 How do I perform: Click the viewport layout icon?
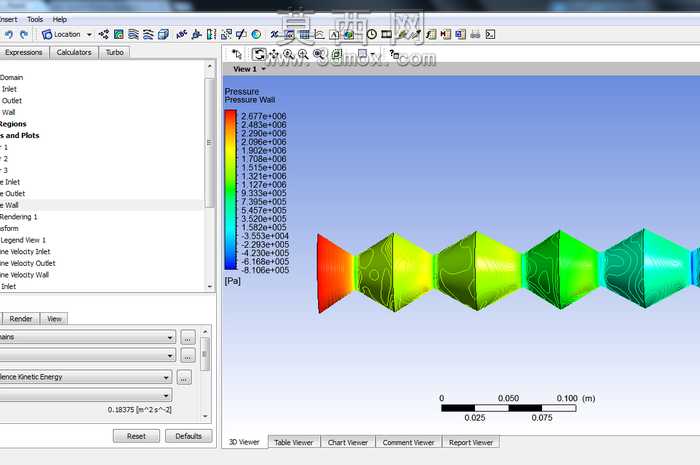coord(362,54)
